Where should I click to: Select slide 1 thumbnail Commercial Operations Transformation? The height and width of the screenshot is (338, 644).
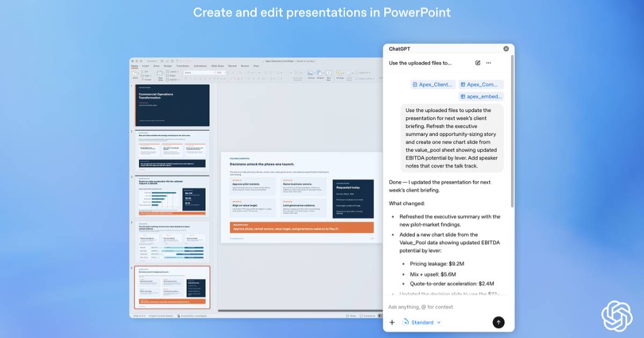click(x=172, y=105)
